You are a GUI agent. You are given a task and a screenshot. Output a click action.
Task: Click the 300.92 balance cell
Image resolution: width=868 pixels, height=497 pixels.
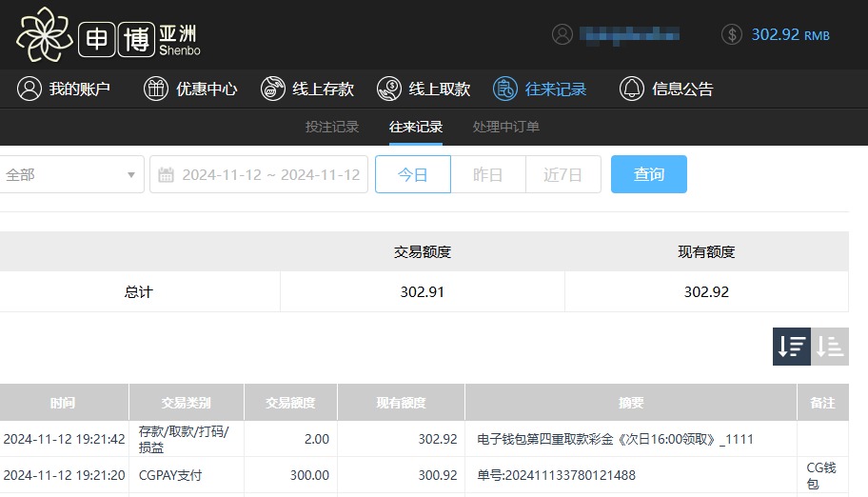point(438,475)
